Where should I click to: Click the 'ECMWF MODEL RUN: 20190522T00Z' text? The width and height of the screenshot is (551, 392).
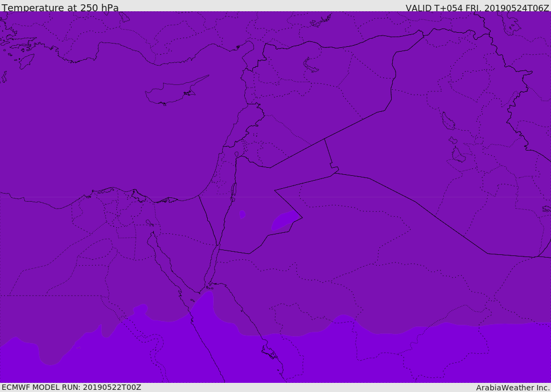click(72, 387)
